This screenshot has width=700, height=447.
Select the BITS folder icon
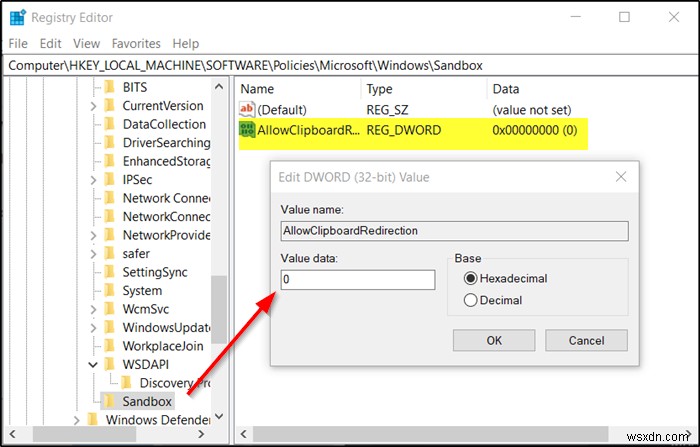pyautogui.click(x=109, y=87)
